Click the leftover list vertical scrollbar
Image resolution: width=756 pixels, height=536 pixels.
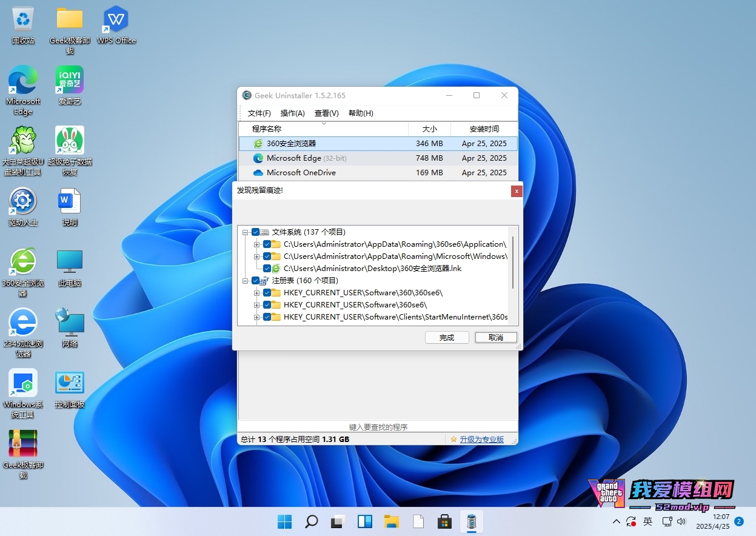(513, 263)
